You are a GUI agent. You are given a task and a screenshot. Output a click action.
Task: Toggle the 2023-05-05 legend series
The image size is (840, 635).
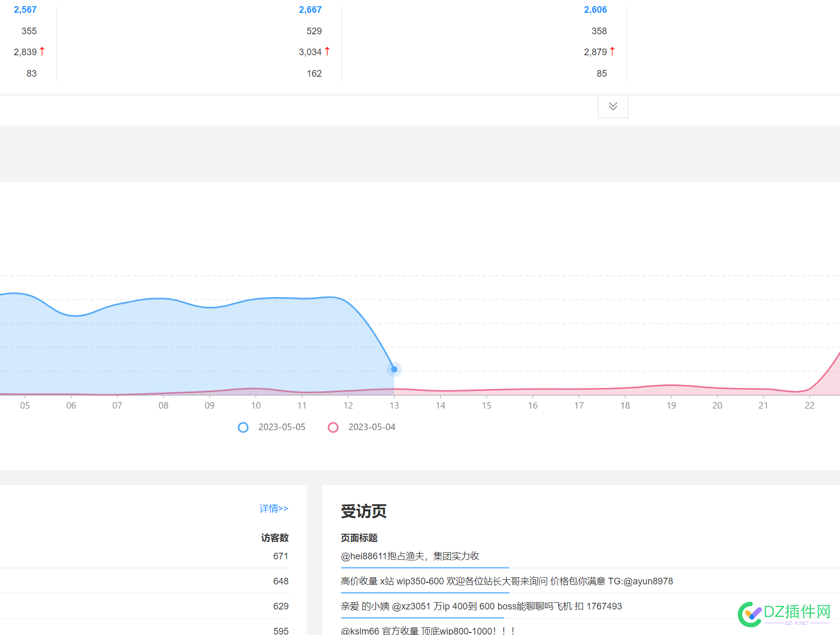[x=272, y=427]
